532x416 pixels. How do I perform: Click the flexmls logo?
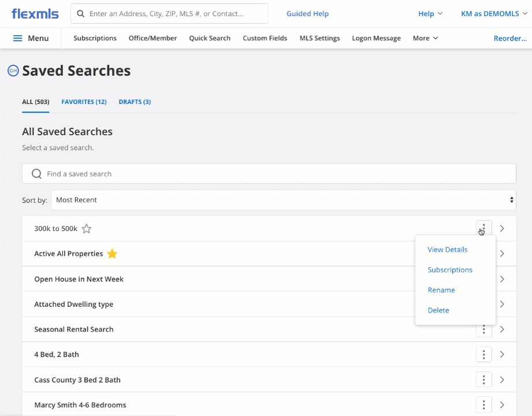click(x=35, y=13)
